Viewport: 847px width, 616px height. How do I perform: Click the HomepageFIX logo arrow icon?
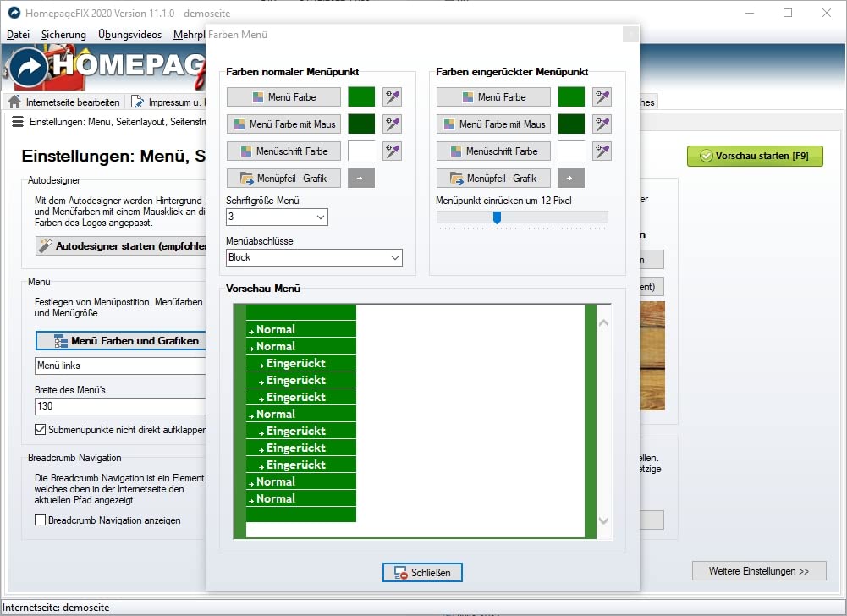[x=29, y=68]
